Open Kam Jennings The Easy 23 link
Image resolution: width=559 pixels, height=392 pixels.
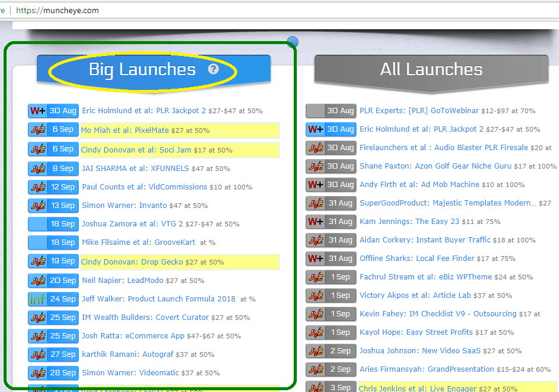coord(409,222)
